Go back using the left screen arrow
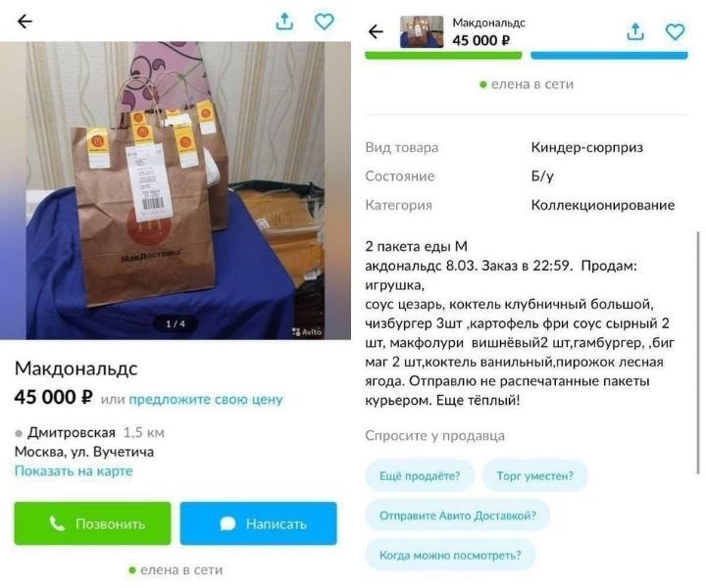 (x=25, y=22)
